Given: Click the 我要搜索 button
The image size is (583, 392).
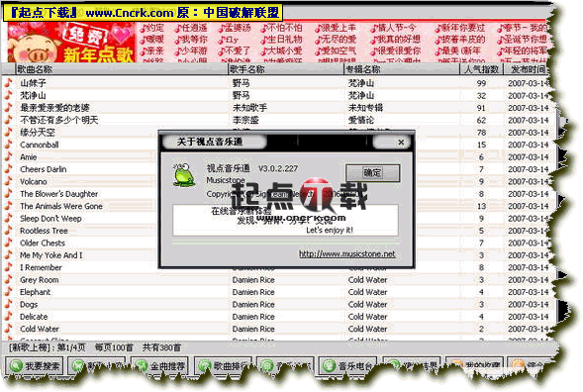Looking at the screenshot, I should (x=35, y=366).
